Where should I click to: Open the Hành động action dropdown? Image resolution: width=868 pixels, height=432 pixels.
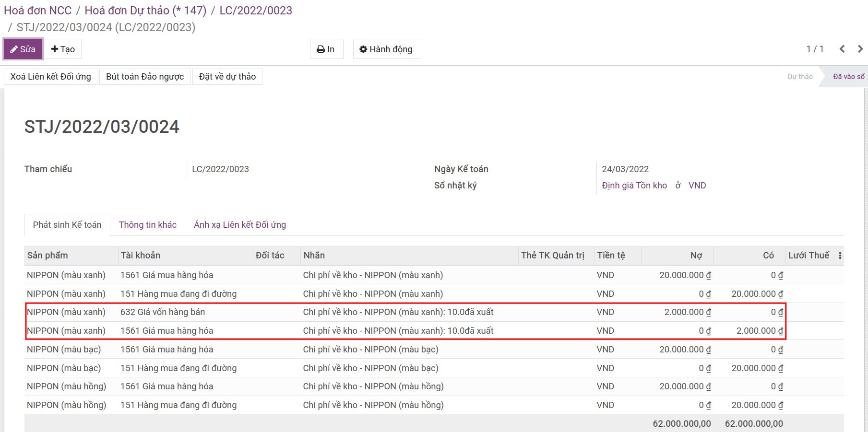click(x=387, y=49)
